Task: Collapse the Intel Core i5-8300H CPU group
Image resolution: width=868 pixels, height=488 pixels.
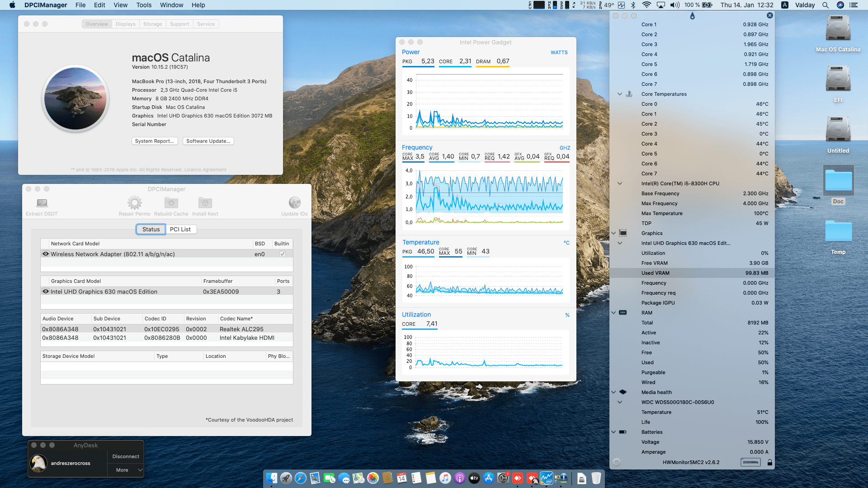Action: [620, 183]
